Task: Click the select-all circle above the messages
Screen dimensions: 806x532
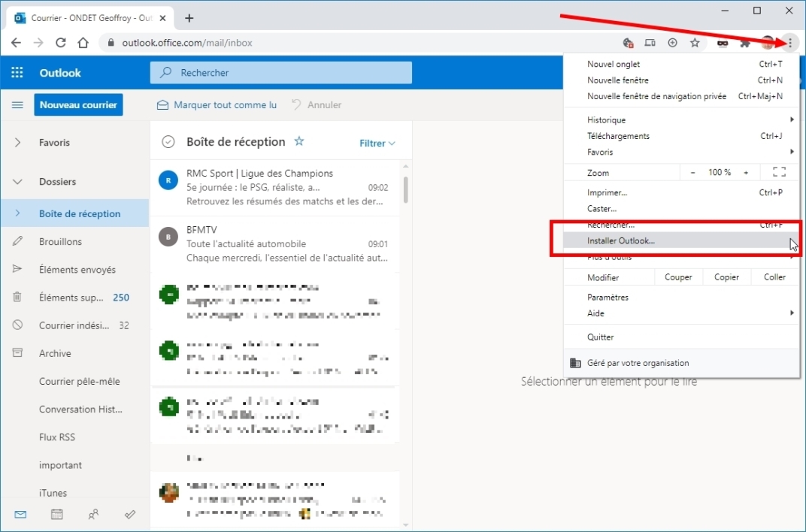Action: click(x=169, y=141)
